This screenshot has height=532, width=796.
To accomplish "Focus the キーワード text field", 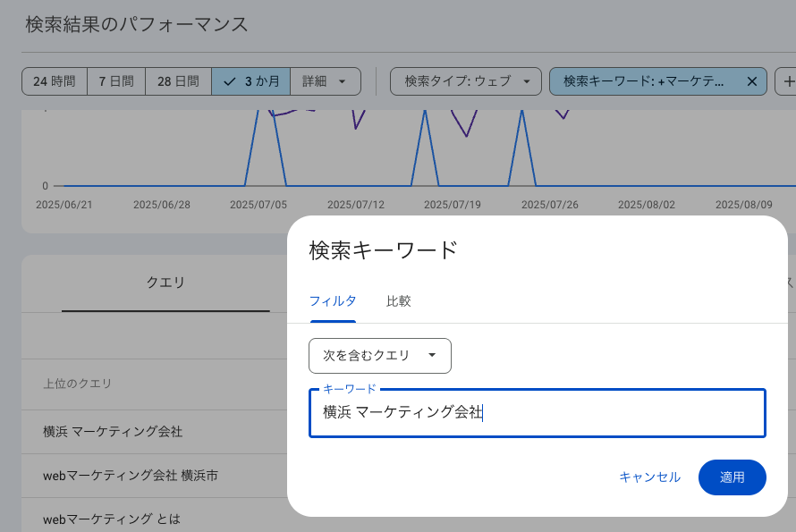I will pos(537,413).
